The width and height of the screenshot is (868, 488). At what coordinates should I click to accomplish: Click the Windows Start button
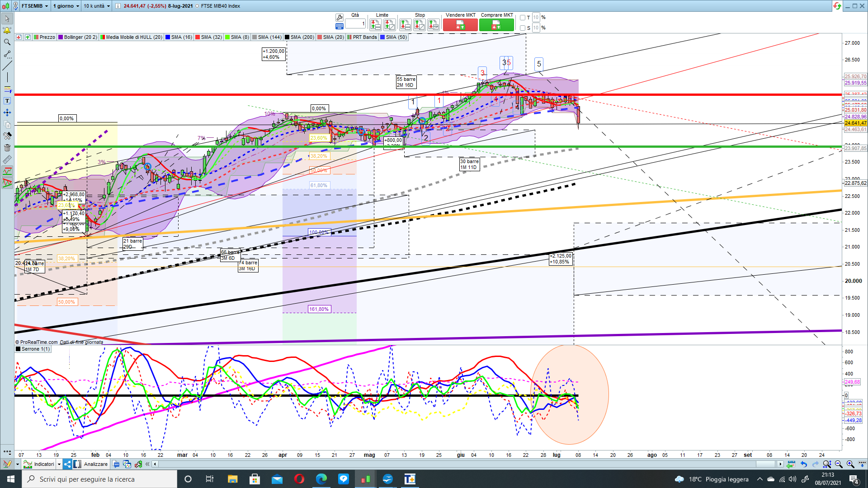(11, 479)
